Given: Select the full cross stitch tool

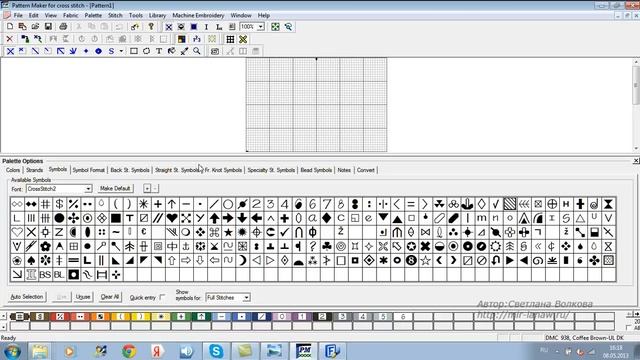Looking at the screenshot, I should [10, 51].
